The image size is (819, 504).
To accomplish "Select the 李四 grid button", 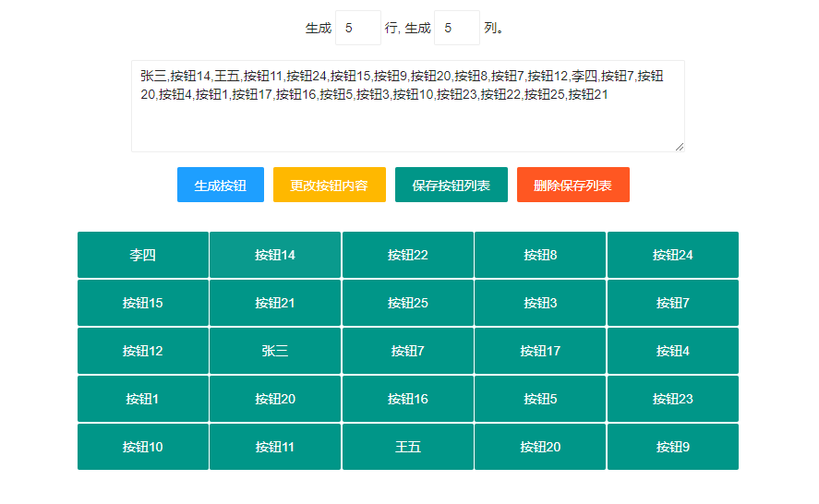I will coord(143,255).
